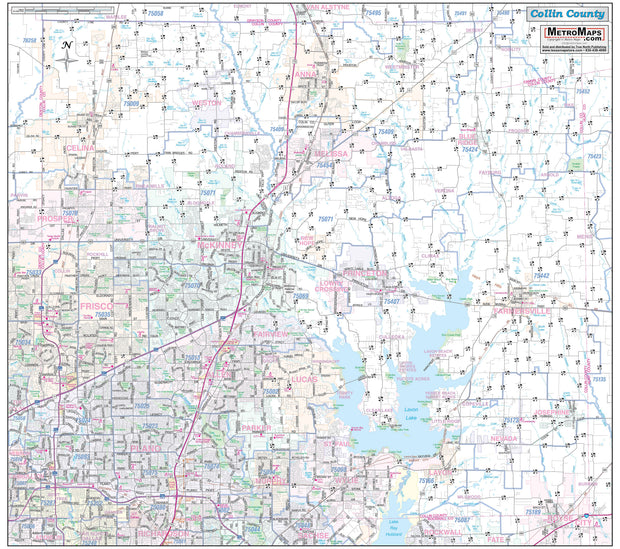Select the LAVON town label
Screen dimensions: 620x549
tap(440, 472)
